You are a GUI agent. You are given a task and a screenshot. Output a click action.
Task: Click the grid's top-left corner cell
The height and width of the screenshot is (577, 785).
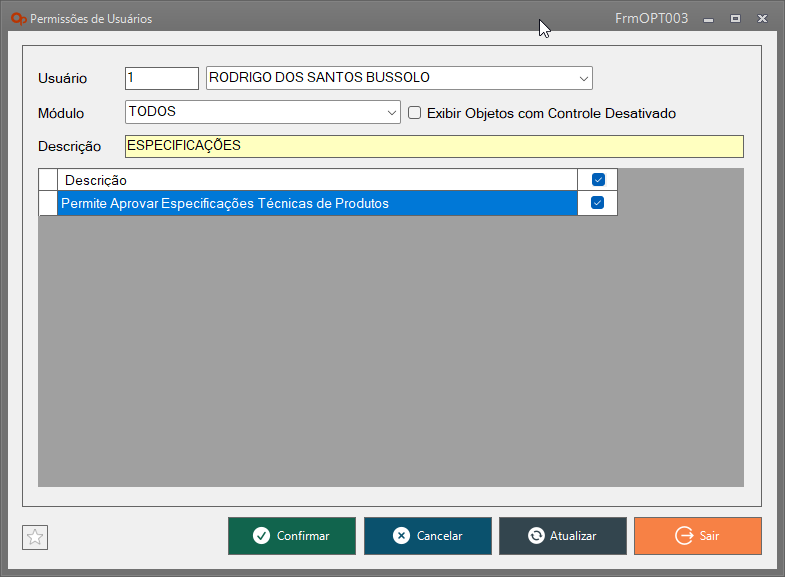point(48,180)
